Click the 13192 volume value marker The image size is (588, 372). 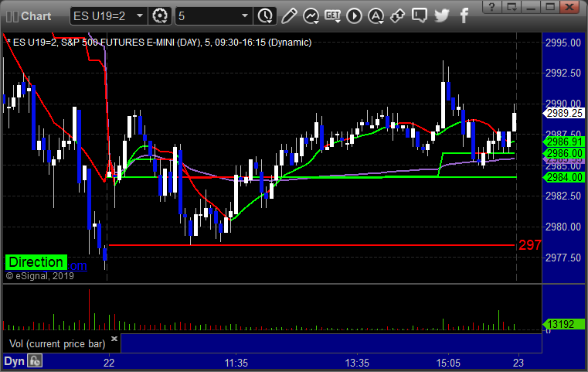click(563, 324)
